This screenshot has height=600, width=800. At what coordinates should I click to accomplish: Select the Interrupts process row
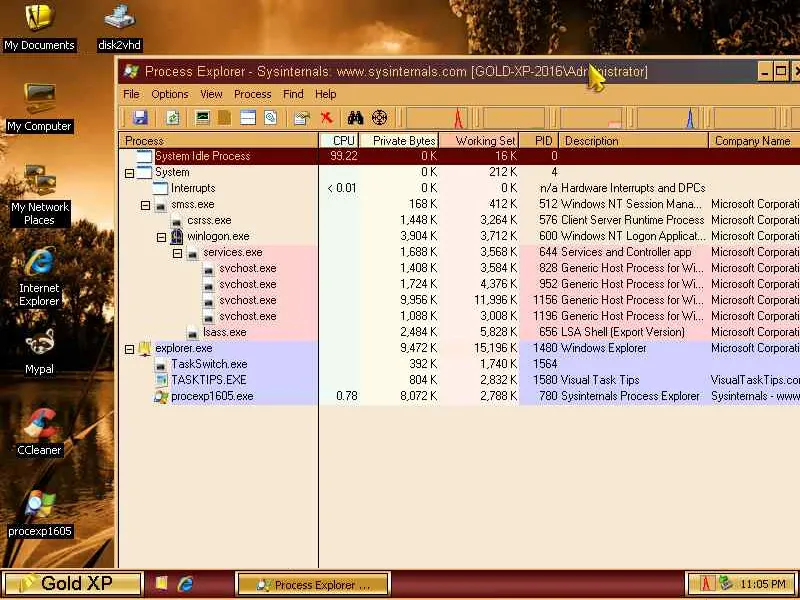[x=459, y=188]
